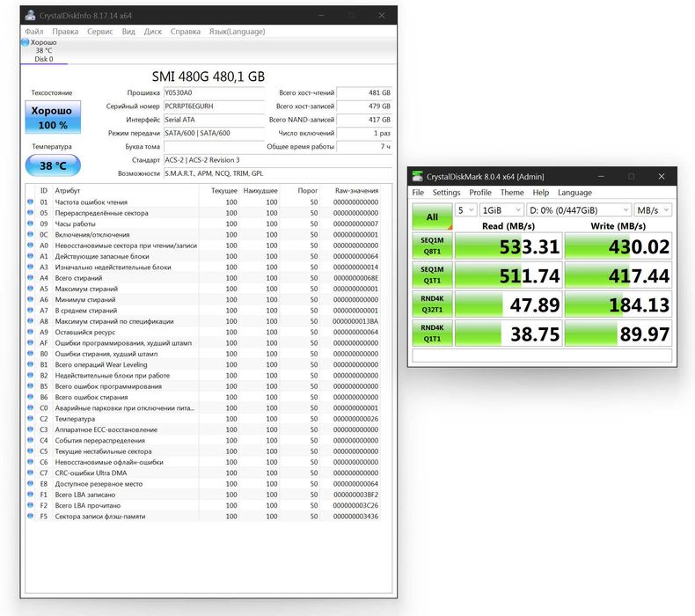Click the SEQ1M Q8T1 read result 533.31
This screenshot has width=695, height=616.
click(508, 246)
